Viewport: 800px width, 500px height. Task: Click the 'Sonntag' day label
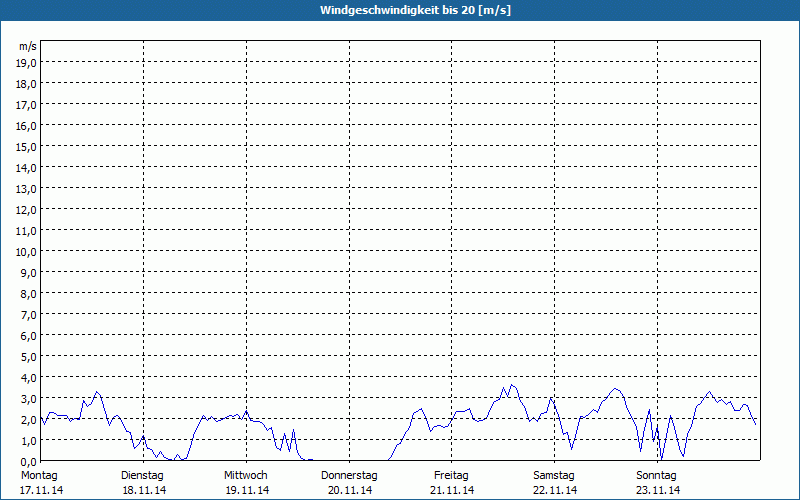point(657,476)
